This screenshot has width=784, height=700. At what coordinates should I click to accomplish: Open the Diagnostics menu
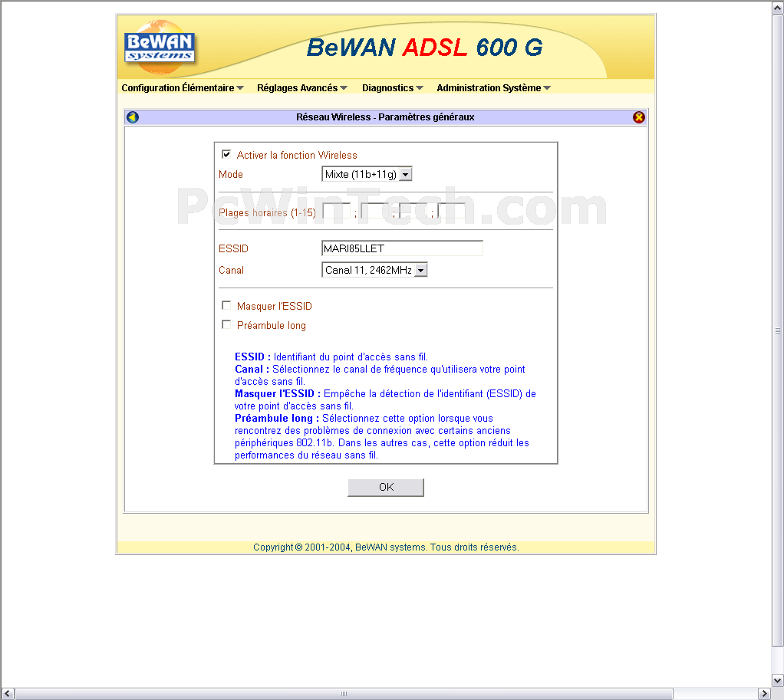393,88
